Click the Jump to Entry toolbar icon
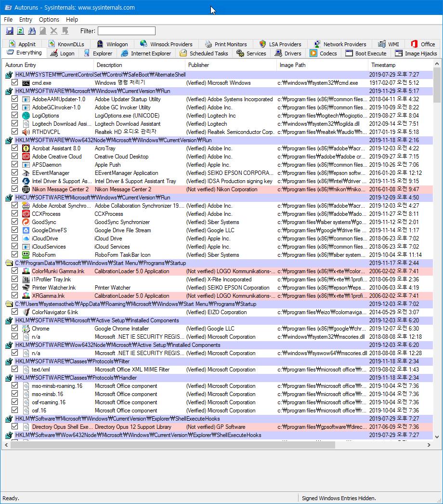The width and height of the screenshot is (443, 504). click(x=65, y=31)
